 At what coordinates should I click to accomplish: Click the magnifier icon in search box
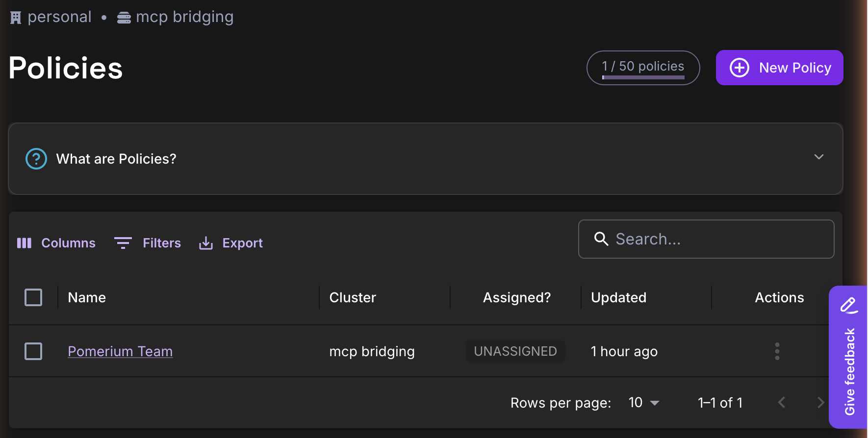point(601,239)
